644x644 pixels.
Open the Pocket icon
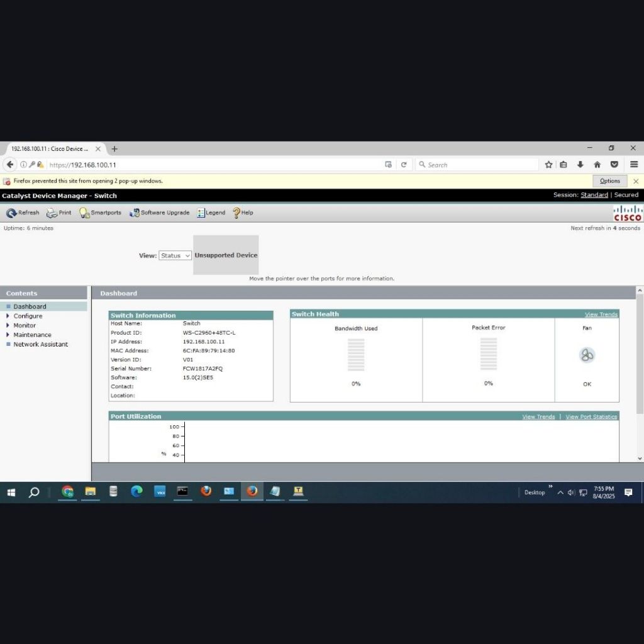pyautogui.click(x=614, y=165)
